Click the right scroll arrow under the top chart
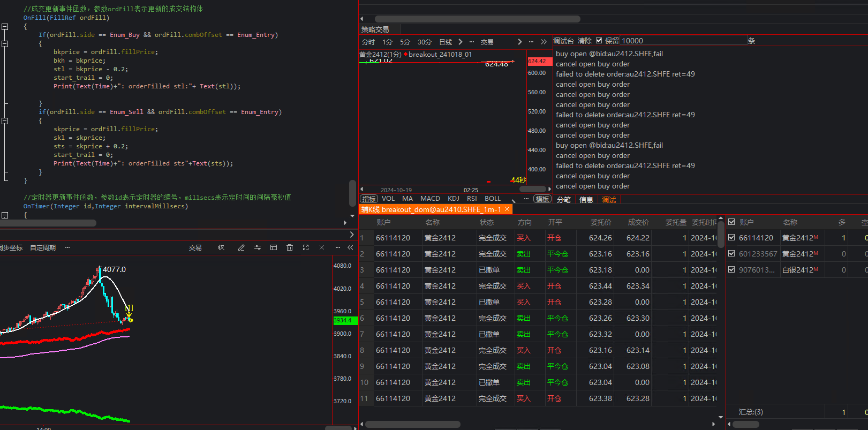 coord(549,189)
